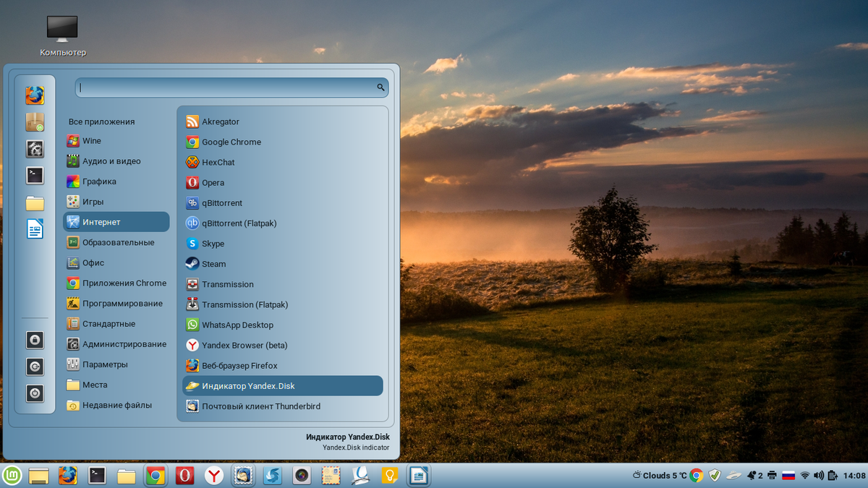Click the magnifier icon in search box
This screenshot has width=868, height=488.
[380, 87]
